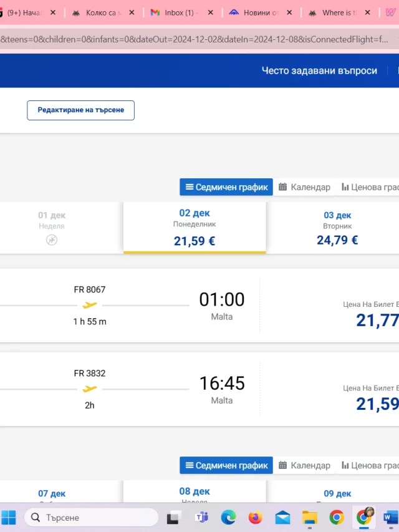The width and height of the screenshot is (399, 532).
Task: Switch the upper view to Календар
Action: pyautogui.click(x=304, y=187)
